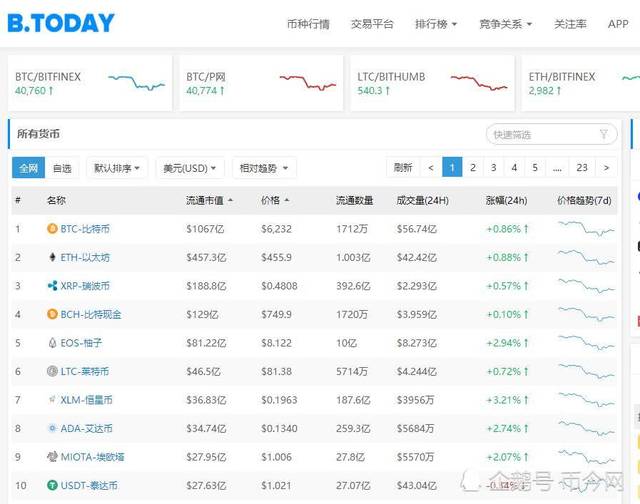Open the 默认排序 sort dropdown

(x=117, y=168)
